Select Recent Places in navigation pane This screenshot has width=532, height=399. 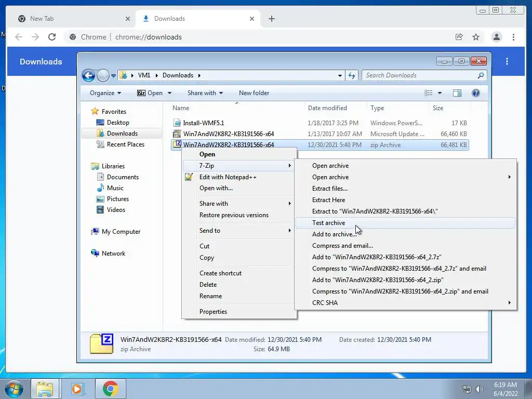[121, 144]
